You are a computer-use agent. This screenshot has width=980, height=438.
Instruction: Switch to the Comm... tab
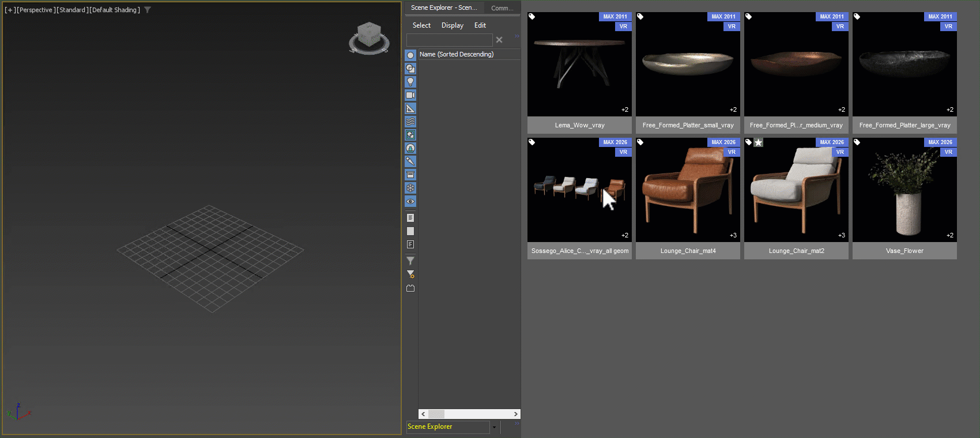tap(502, 8)
